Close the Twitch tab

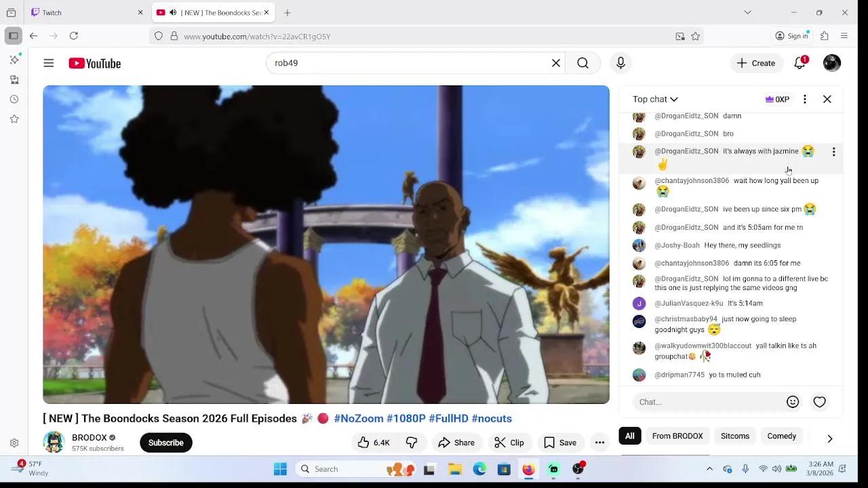pyautogui.click(x=140, y=12)
